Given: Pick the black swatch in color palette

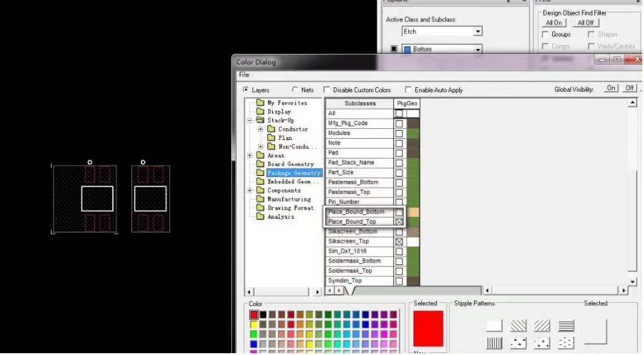Looking at the screenshot, I should (x=263, y=315).
